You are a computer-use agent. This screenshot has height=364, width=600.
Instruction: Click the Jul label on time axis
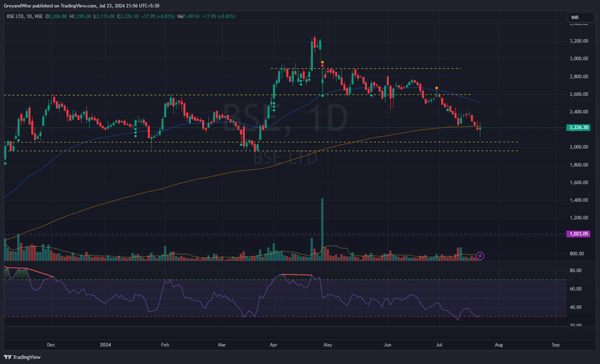pyautogui.click(x=439, y=345)
